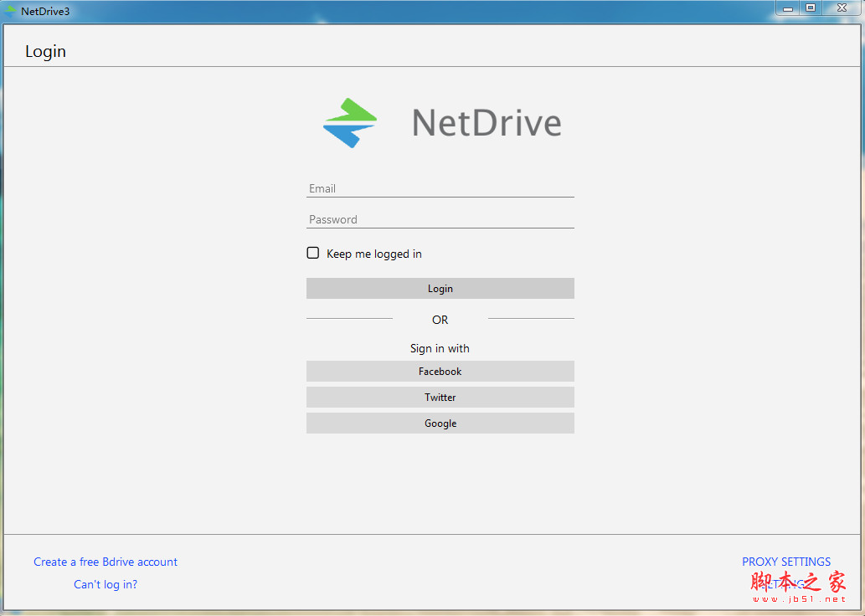The width and height of the screenshot is (865, 616).
Task: Click the NetDrive3 title bar app icon
Action: [10, 11]
